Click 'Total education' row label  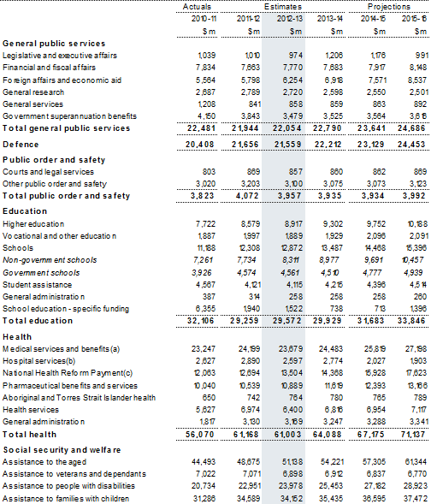click(38, 321)
